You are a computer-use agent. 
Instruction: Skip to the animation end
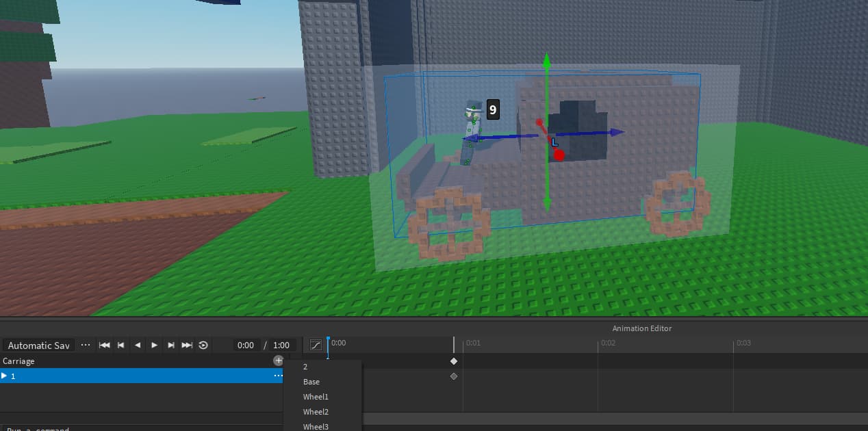click(x=186, y=345)
